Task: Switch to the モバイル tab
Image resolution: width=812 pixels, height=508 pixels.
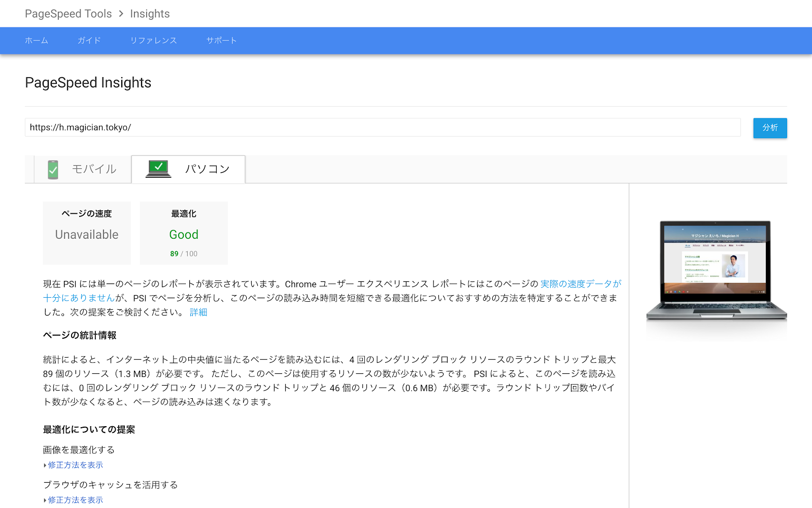Action: pos(83,169)
